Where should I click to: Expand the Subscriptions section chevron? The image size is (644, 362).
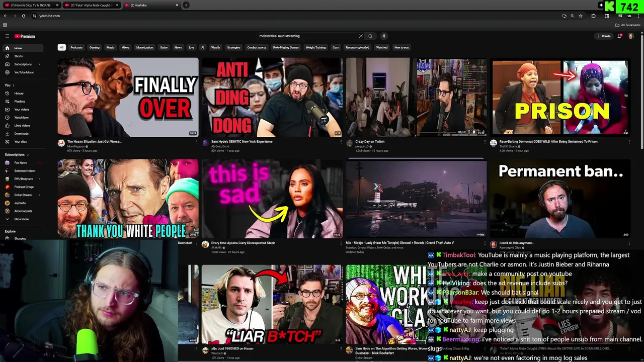[x=28, y=155]
